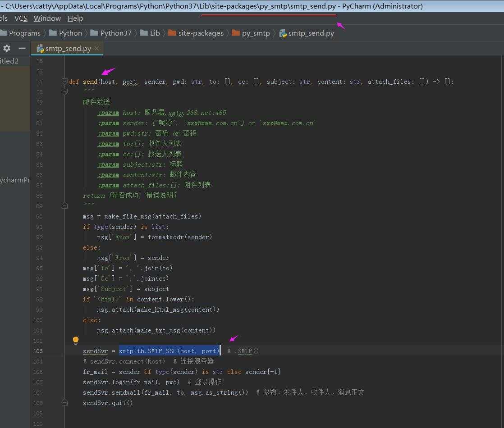
Task: Close the smtp_send.py tab
Action: pyautogui.click(x=97, y=48)
